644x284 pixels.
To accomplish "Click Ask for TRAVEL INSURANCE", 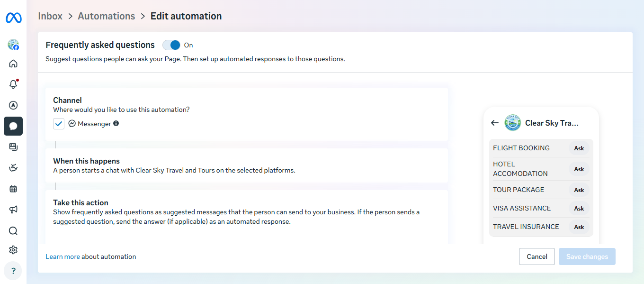I will pos(579,227).
